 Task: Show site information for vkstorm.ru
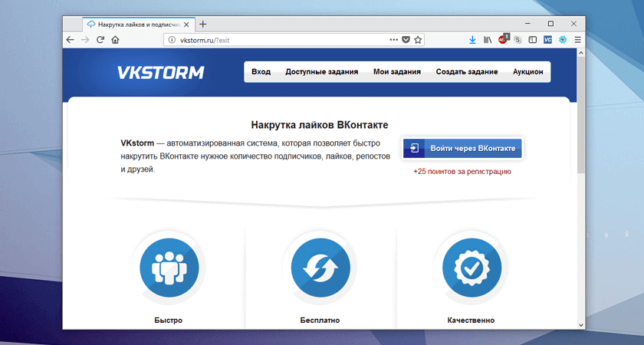coord(172,40)
